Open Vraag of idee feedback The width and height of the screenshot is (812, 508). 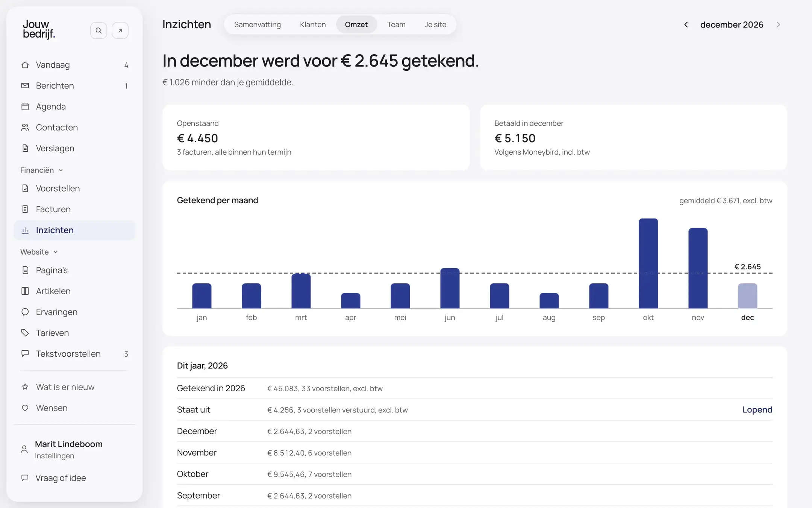(54, 478)
